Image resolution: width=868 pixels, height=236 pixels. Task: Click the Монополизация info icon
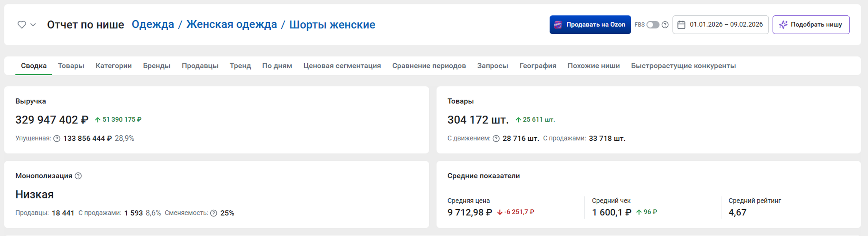click(78, 176)
